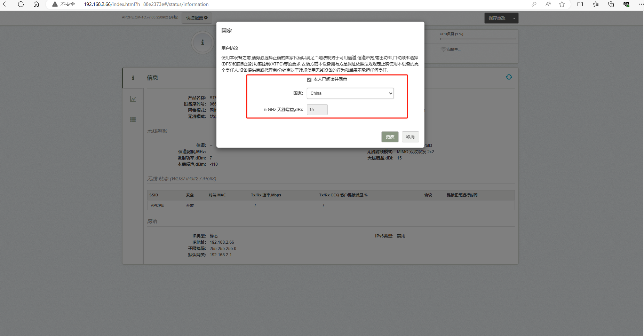Click the 快捷配置 button
Viewport: 644px width, 336px height.
point(197,18)
